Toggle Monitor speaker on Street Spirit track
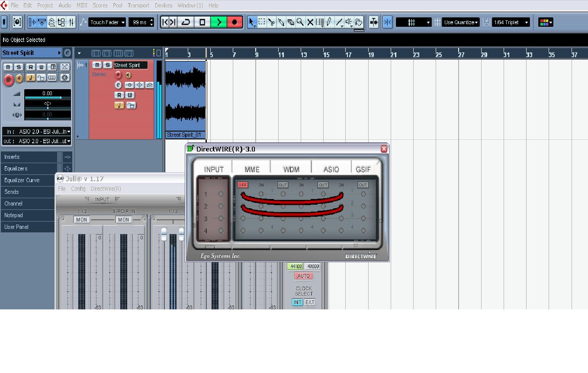588x373 pixels. tap(128, 75)
